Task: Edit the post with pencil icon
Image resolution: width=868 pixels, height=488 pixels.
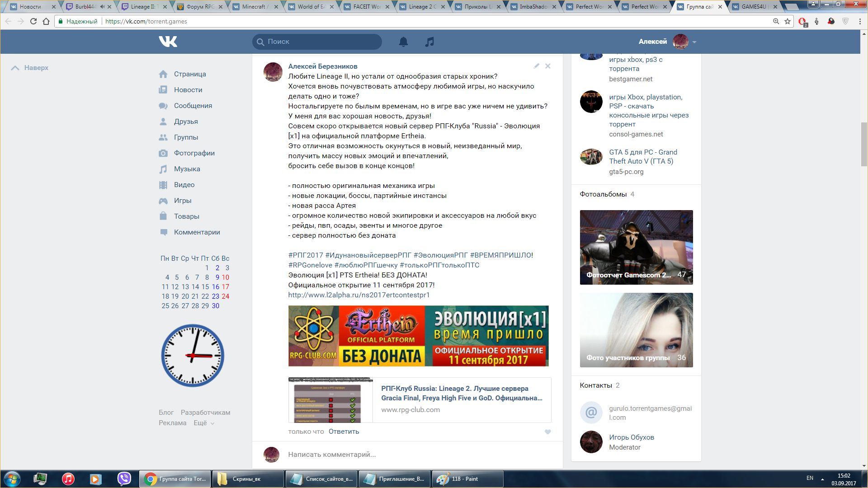Action: tap(536, 66)
